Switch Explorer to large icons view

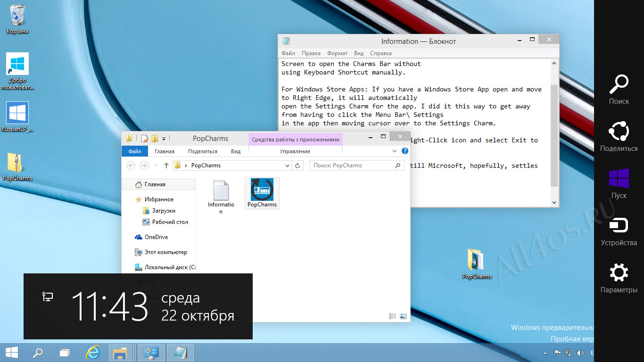[x=403, y=316]
